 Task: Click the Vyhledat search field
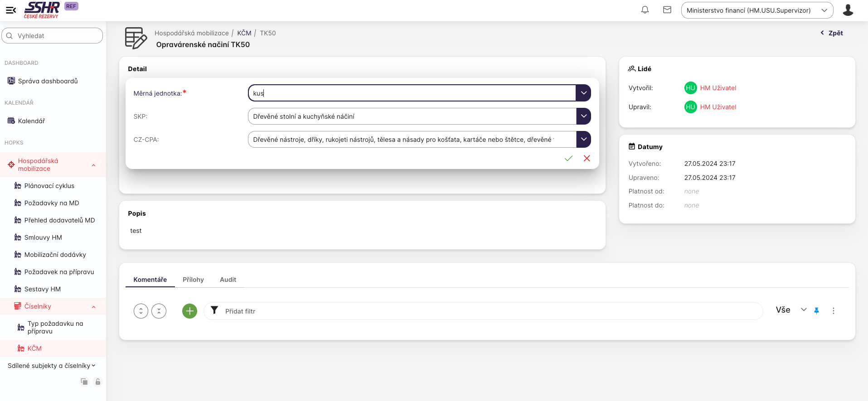point(53,36)
